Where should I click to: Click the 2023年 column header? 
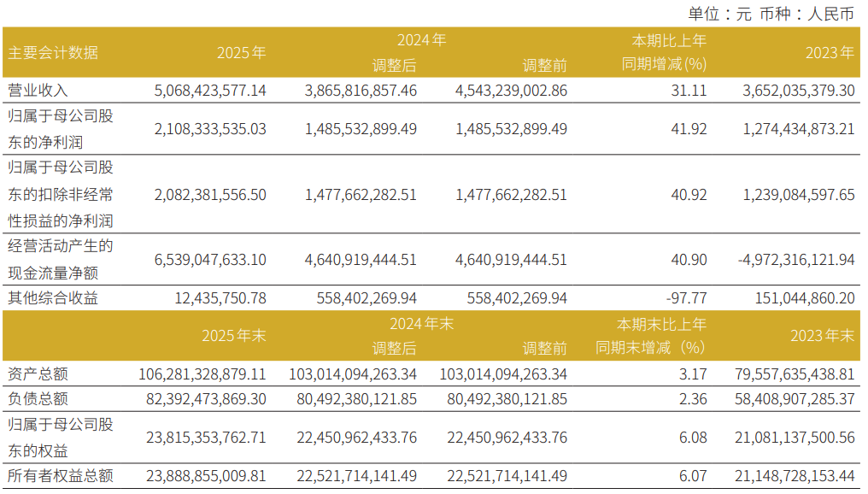pos(830,53)
